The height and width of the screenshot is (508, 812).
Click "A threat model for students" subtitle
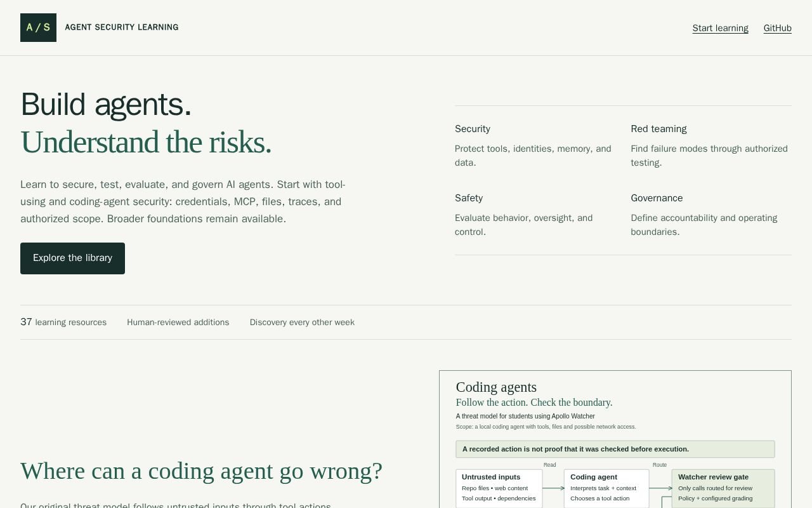click(525, 417)
